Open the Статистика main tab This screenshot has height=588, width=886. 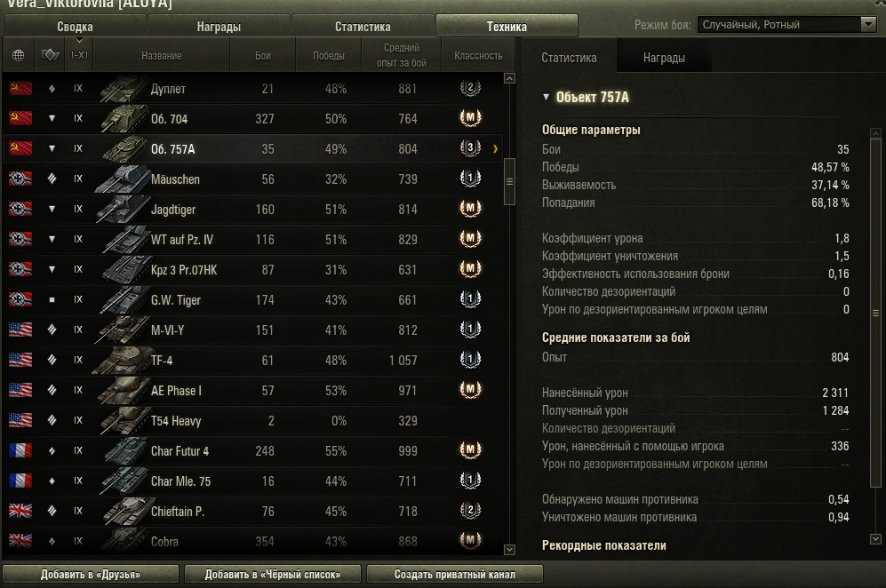click(x=363, y=27)
